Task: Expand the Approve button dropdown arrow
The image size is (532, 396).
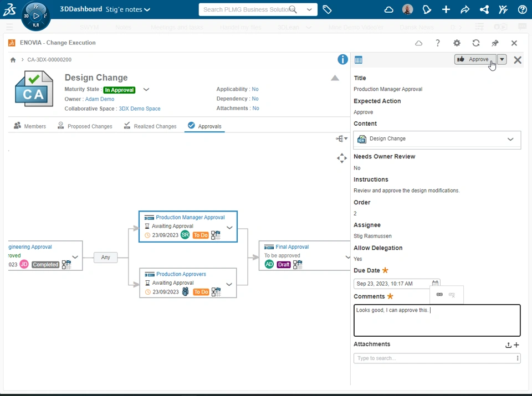Action: pos(502,59)
